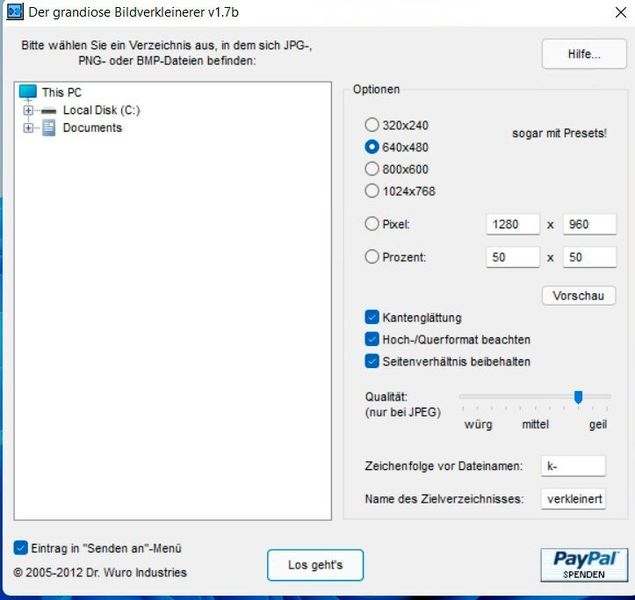Click quality slider at mittel mark

tap(535, 397)
